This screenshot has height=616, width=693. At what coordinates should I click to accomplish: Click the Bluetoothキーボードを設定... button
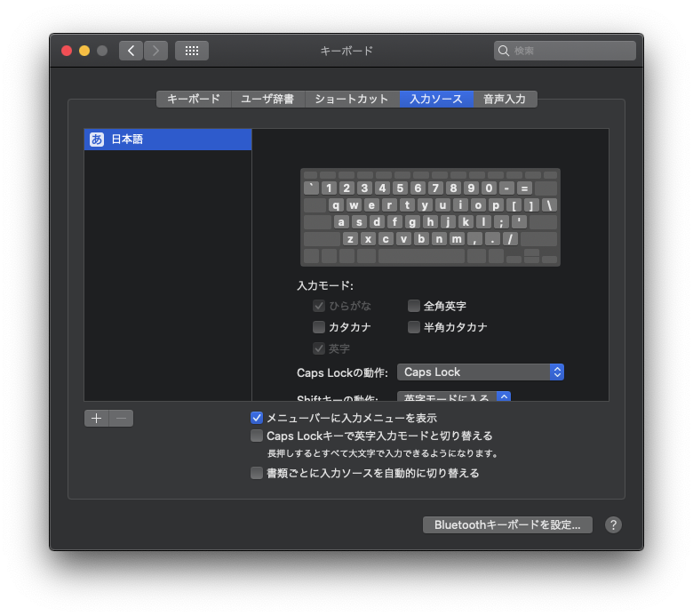(x=507, y=525)
